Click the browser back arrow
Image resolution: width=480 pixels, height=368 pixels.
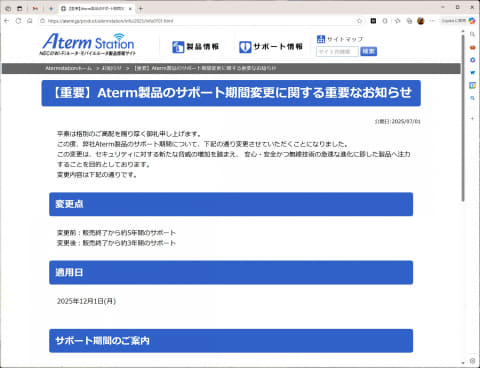(x=7, y=21)
